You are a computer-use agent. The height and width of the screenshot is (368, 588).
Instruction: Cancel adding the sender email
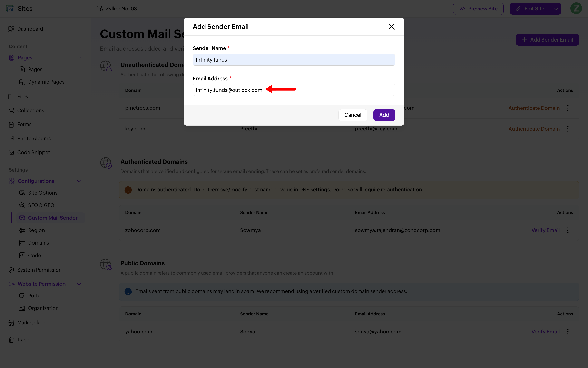353,115
